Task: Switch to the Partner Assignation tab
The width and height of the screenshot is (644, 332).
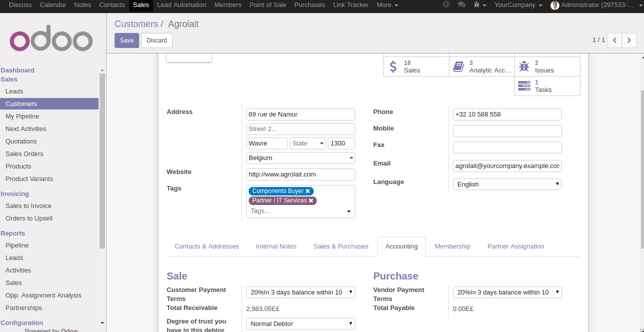Action: pyautogui.click(x=516, y=246)
